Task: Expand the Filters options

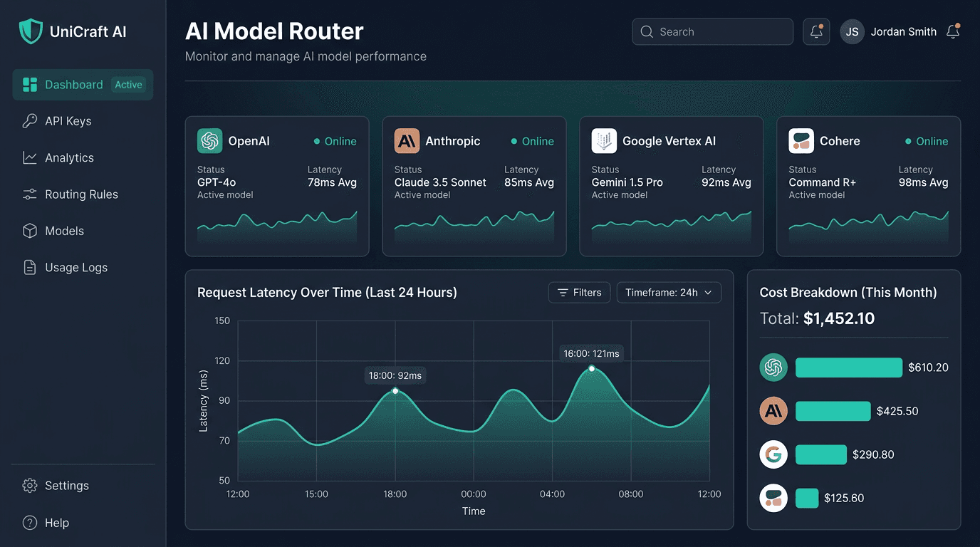Action: pos(579,292)
